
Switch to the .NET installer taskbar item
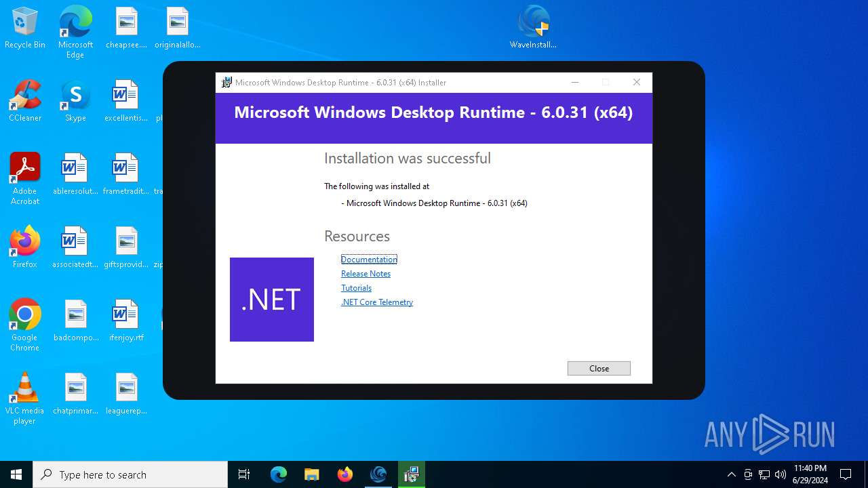coord(411,474)
